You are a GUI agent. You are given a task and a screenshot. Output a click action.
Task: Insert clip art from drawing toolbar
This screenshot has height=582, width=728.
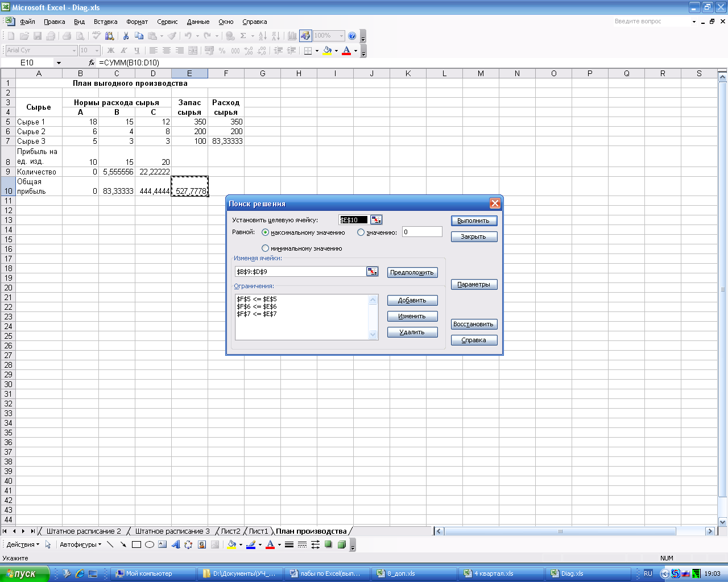click(x=202, y=544)
